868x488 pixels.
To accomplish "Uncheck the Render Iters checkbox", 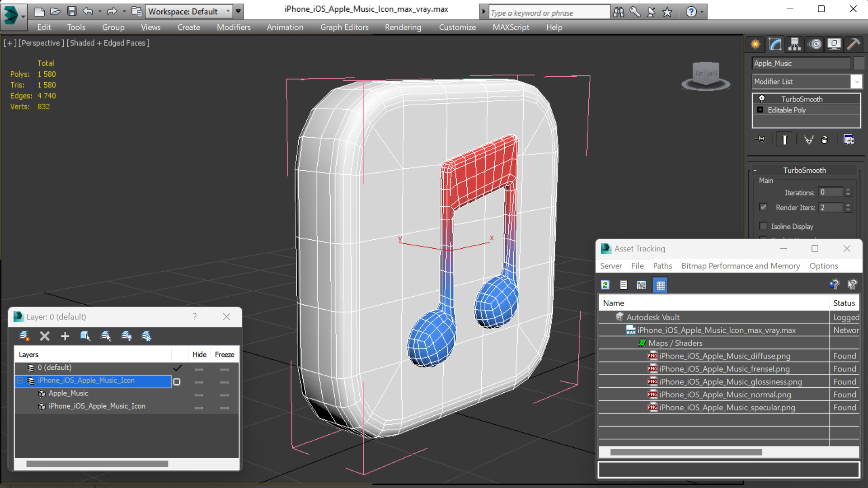I will coord(764,207).
